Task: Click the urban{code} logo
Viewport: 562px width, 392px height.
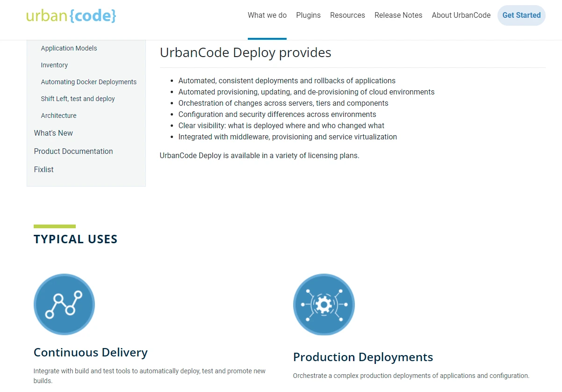Action: pos(71,15)
